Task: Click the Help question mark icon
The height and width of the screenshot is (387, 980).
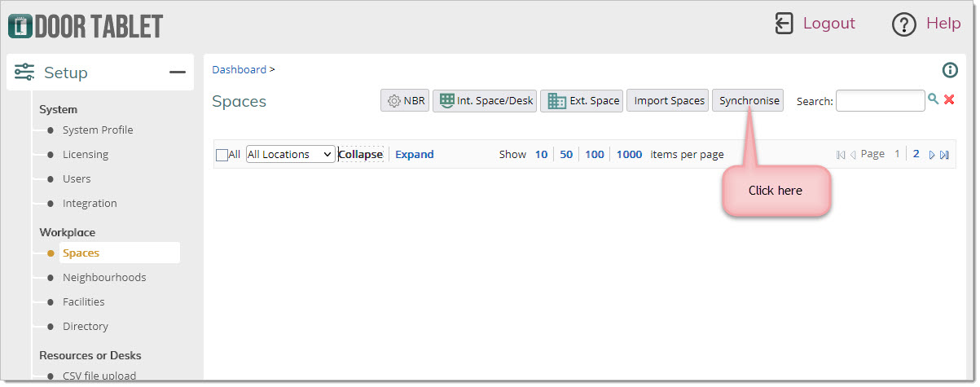Action: (904, 24)
